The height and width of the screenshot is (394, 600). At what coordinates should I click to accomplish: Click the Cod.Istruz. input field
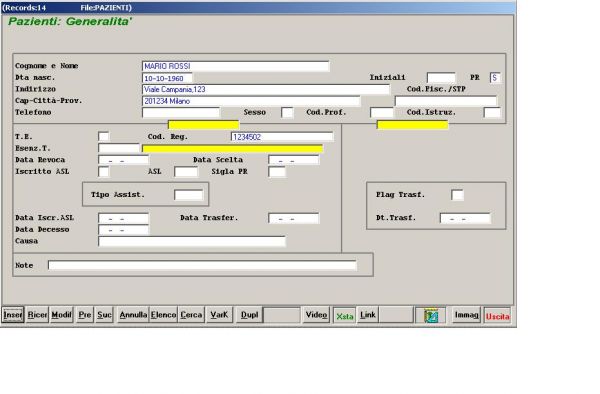(492, 112)
